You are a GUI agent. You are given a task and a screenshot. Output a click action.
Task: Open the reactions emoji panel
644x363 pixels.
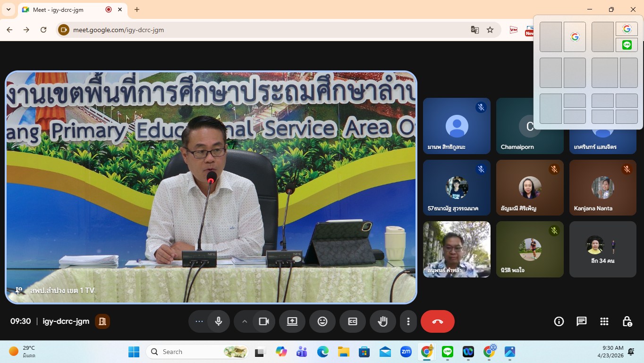coord(322,321)
